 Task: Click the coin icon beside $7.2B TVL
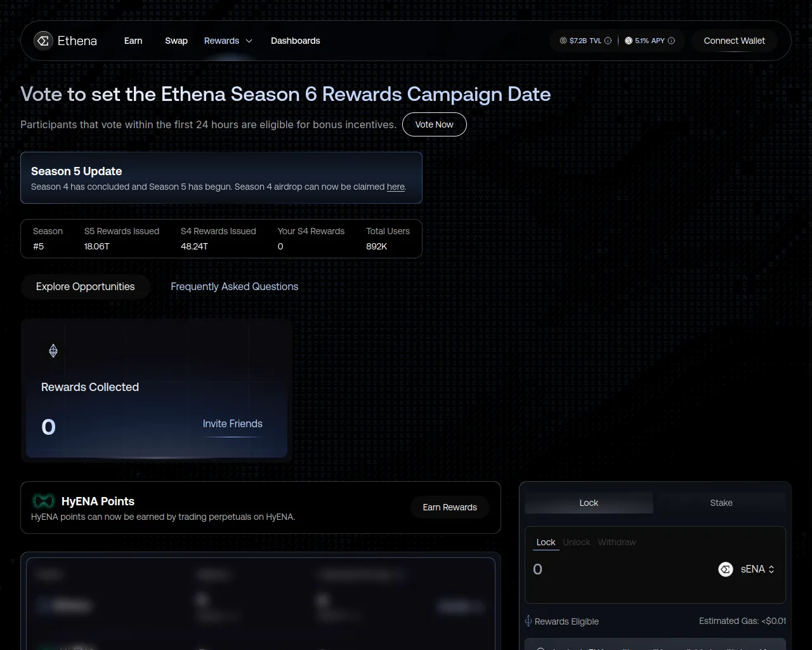tap(563, 41)
